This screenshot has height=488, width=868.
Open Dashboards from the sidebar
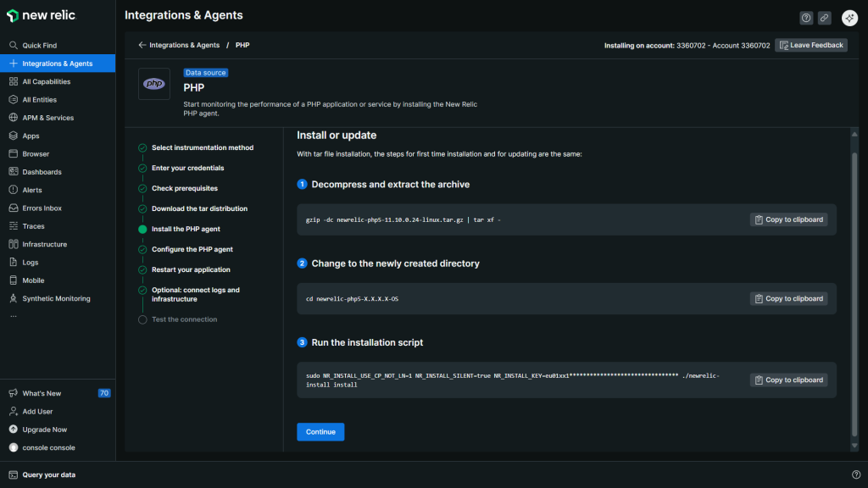pyautogui.click(x=42, y=172)
